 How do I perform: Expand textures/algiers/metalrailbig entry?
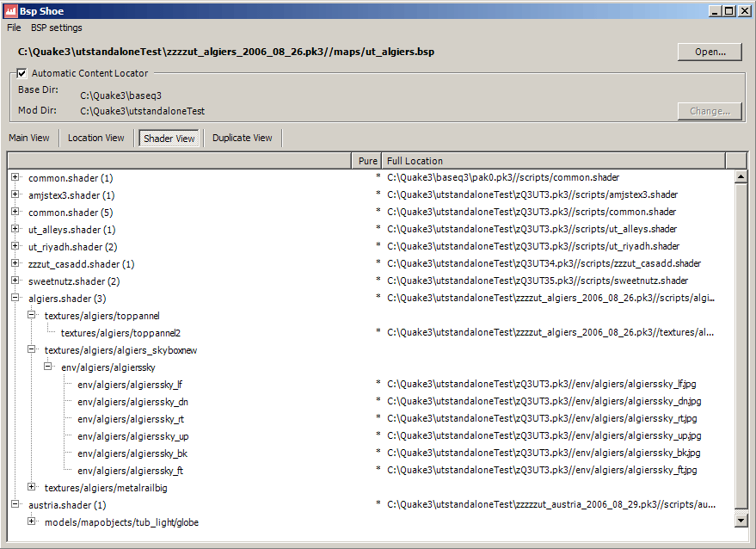tap(32, 487)
